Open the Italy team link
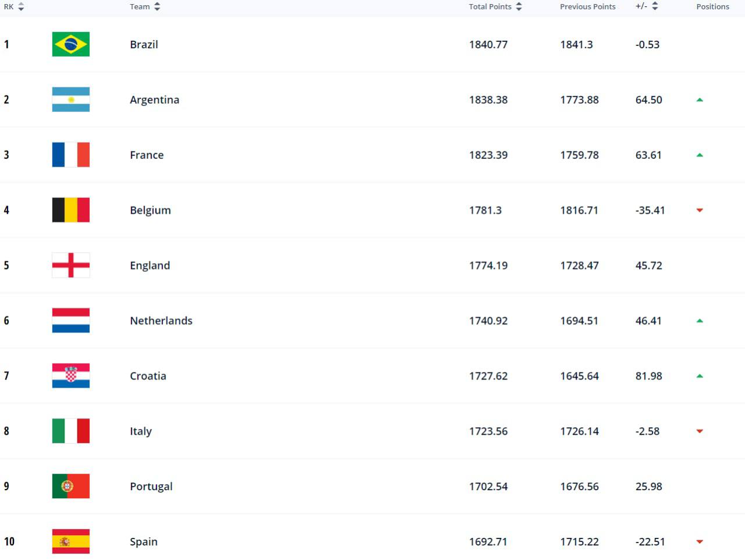 click(x=141, y=431)
